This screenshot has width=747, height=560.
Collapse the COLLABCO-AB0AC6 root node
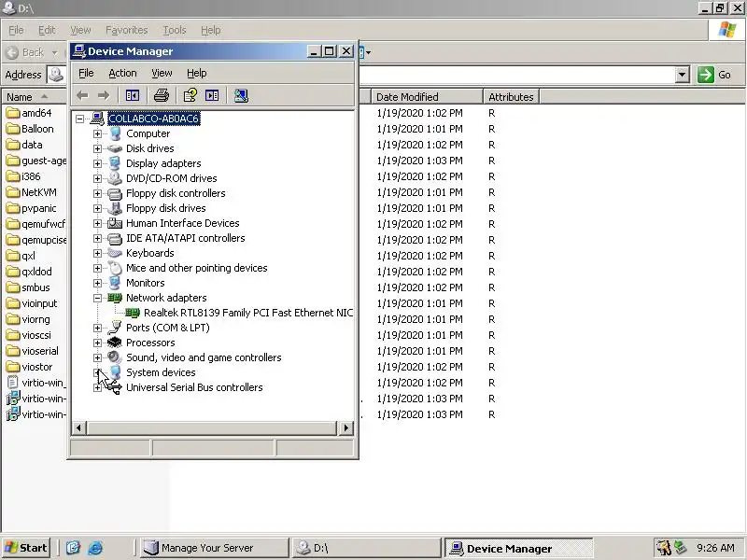point(80,119)
